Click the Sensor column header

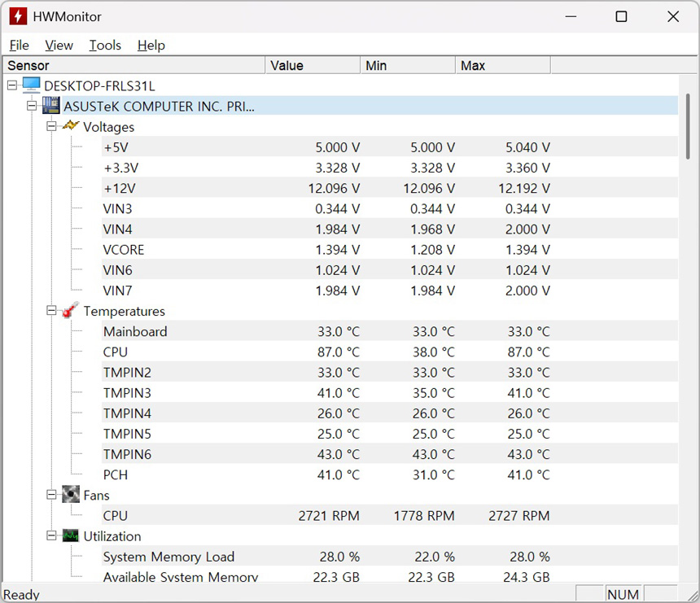point(134,65)
